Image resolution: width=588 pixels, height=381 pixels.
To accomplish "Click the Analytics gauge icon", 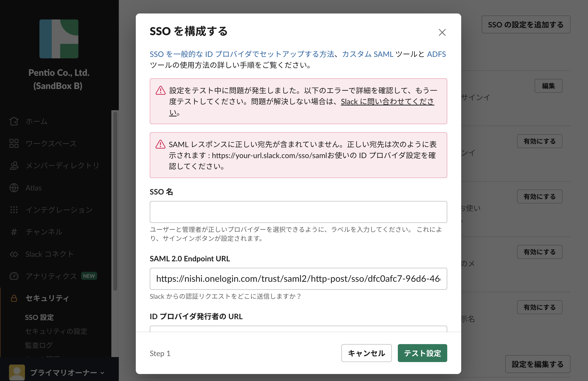I will (x=14, y=276).
